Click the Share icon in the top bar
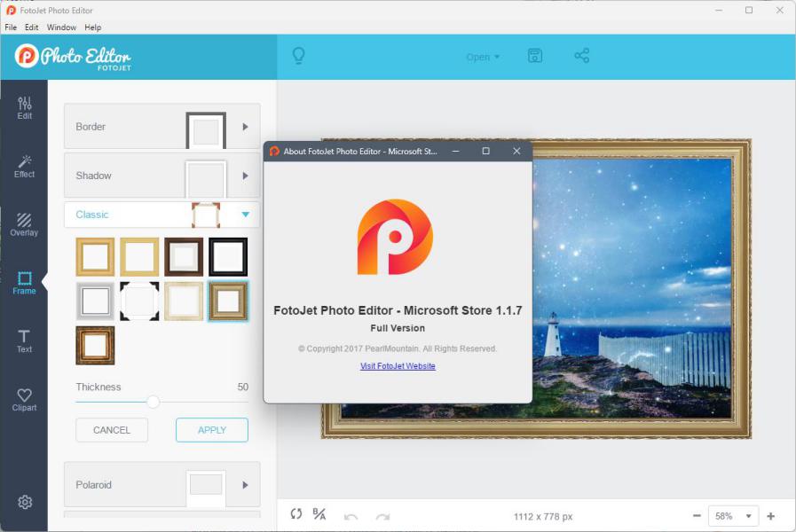The height and width of the screenshot is (532, 796). pyautogui.click(x=582, y=56)
